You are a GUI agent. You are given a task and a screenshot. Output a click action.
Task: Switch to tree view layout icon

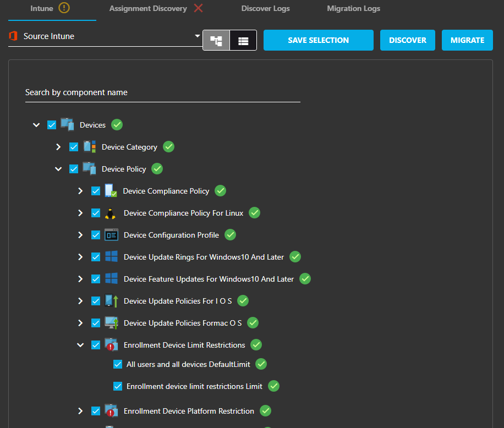pos(216,41)
